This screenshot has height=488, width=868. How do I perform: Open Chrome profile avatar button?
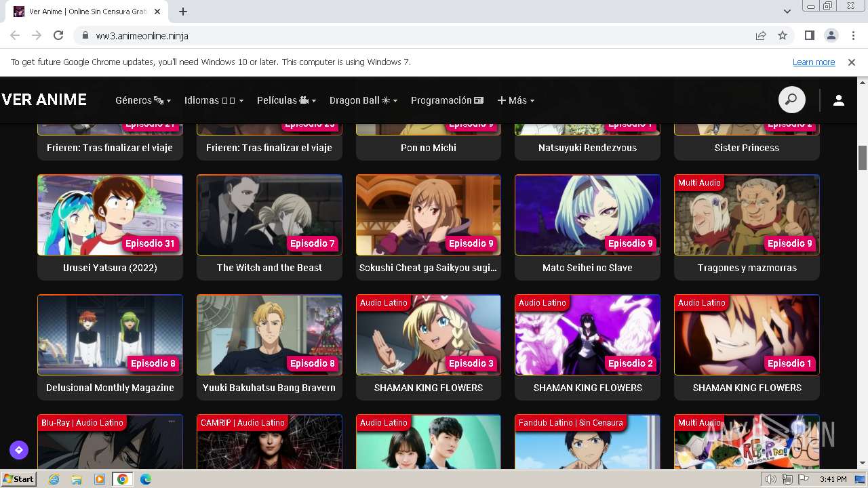click(x=831, y=35)
